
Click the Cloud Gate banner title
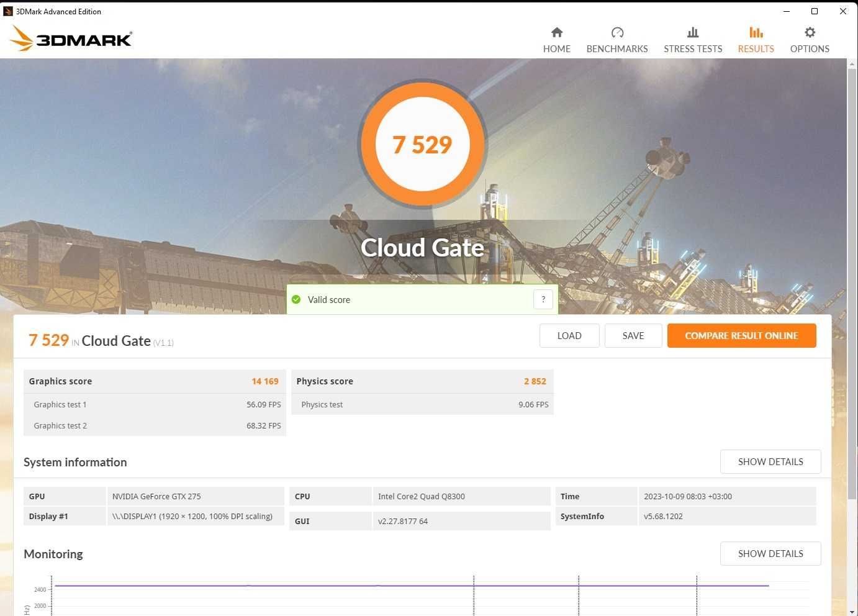[423, 248]
